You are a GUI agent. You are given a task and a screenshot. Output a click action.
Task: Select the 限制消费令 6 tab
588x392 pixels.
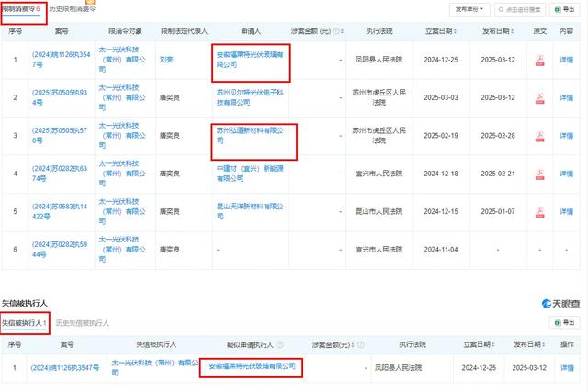[21, 9]
